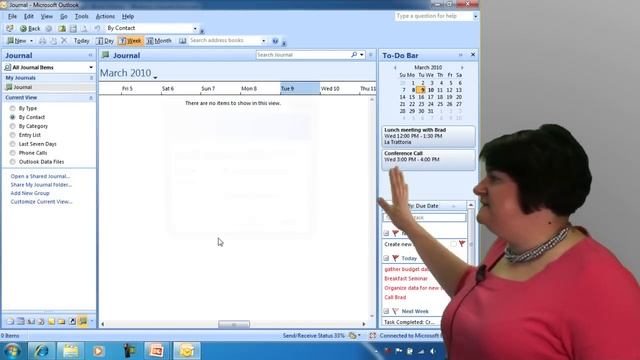Screen dimensions: 640x360
Task: Select the Last Seven Days radio button
Action: pyautogui.click(x=13, y=144)
